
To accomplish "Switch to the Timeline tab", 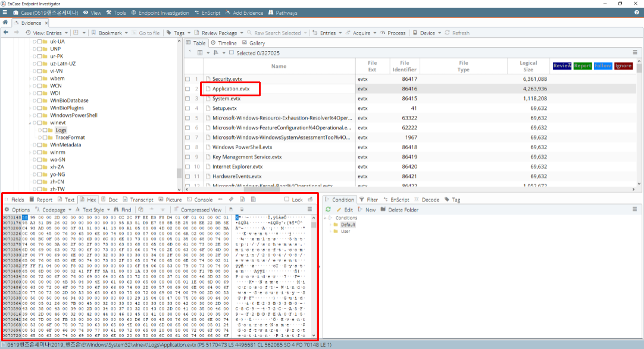I will 224,43.
